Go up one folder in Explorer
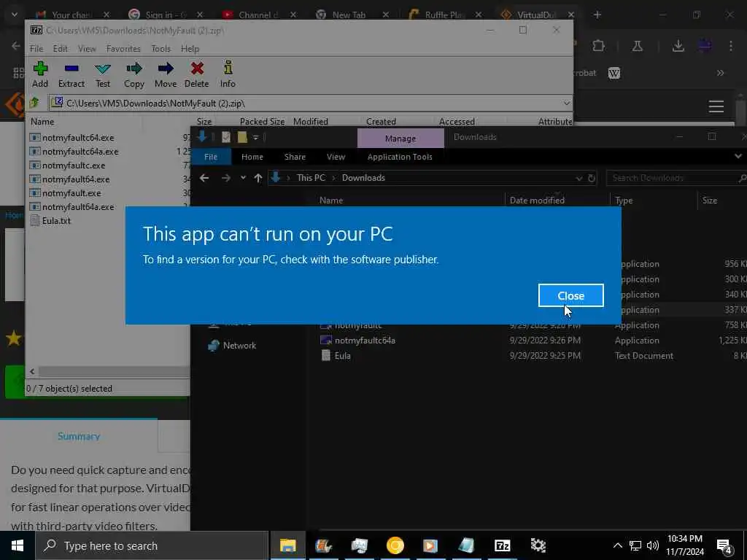Image resolution: width=747 pixels, height=560 pixels. (x=258, y=178)
